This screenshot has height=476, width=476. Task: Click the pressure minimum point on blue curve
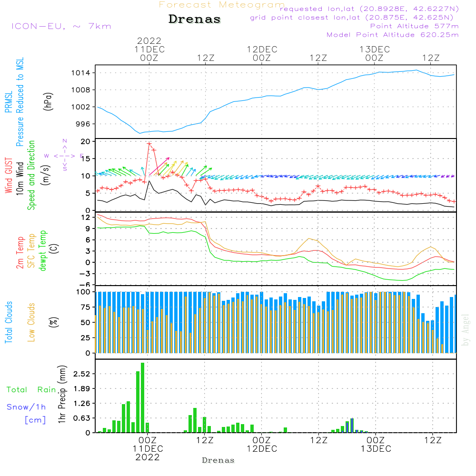pos(140,133)
